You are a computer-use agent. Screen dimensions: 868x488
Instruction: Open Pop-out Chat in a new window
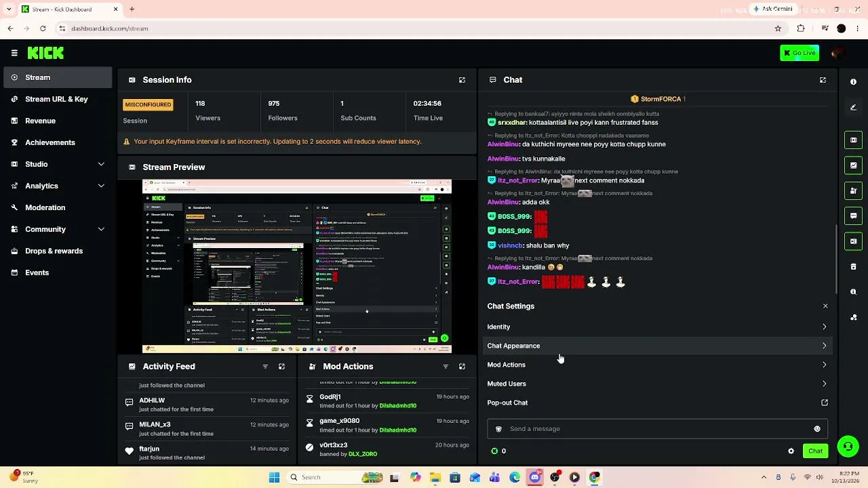[x=657, y=403]
